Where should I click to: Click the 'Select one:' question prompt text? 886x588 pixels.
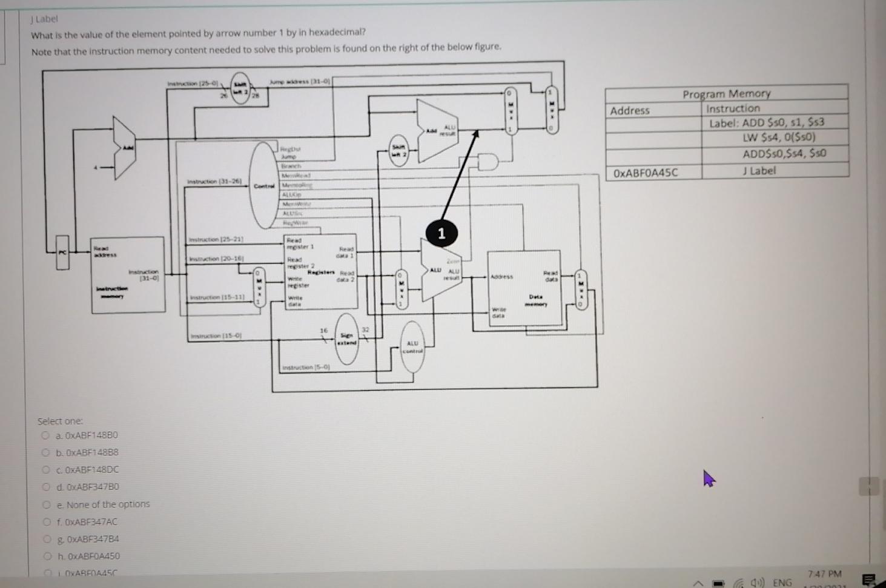(x=61, y=420)
